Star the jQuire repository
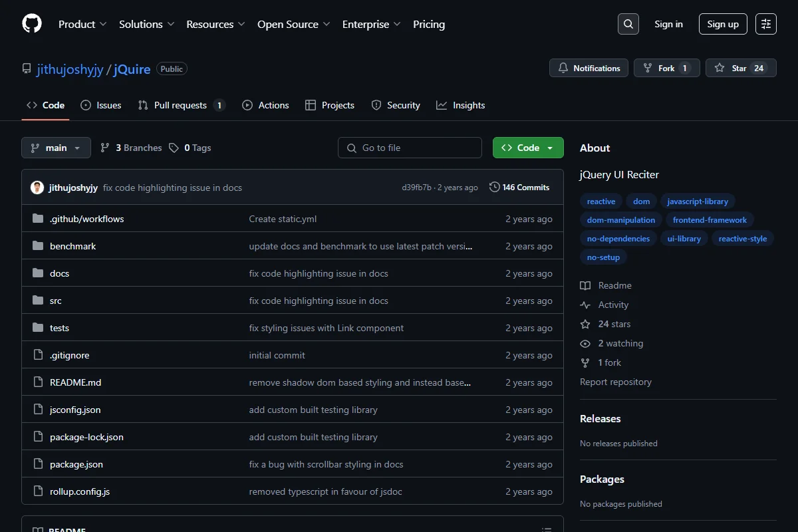This screenshot has width=798, height=532. [741, 68]
